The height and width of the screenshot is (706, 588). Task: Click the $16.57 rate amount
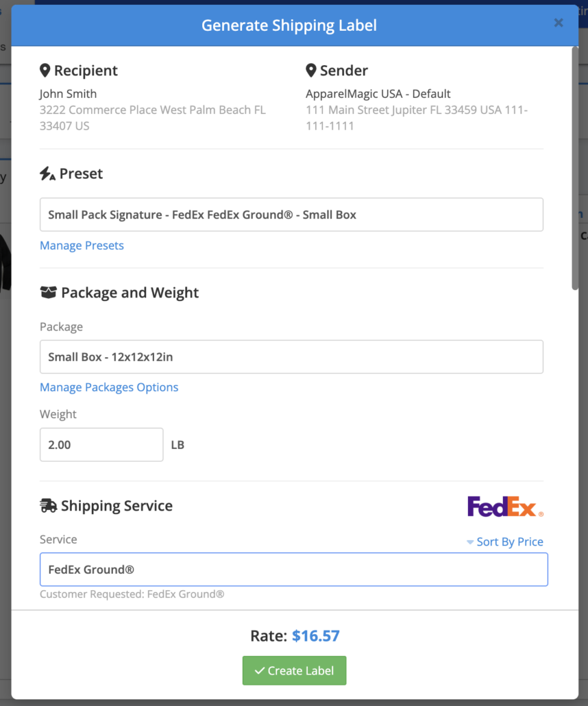click(316, 636)
